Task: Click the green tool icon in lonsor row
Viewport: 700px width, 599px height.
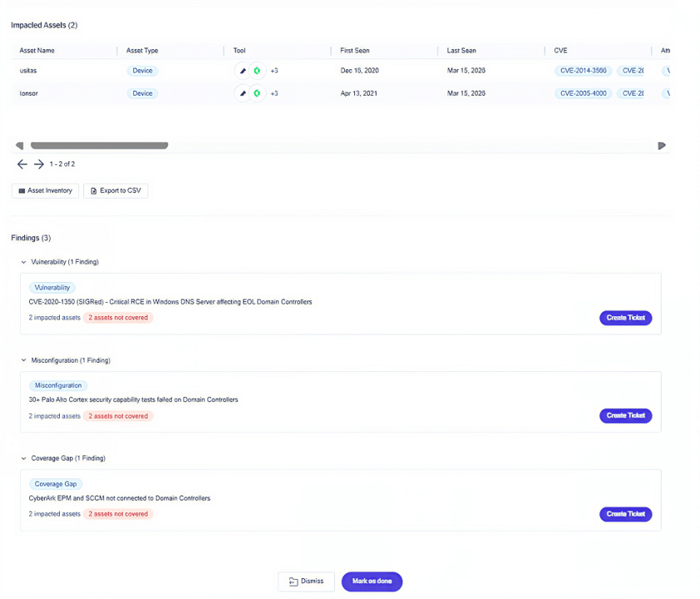Action: click(257, 93)
